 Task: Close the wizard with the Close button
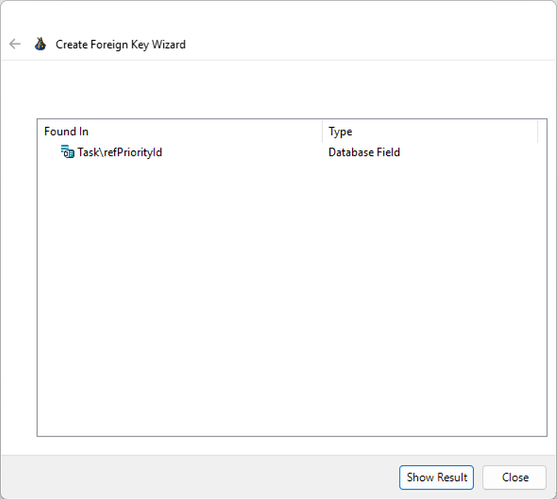tap(514, 477)
